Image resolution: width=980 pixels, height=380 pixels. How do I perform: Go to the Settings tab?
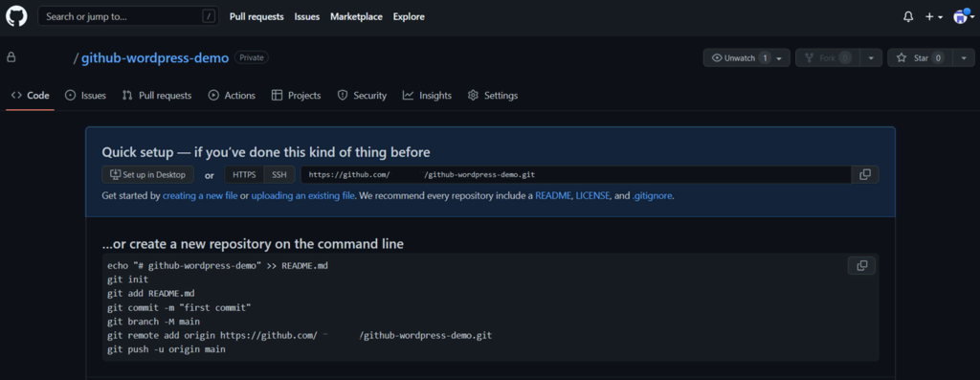click(493, 96)
